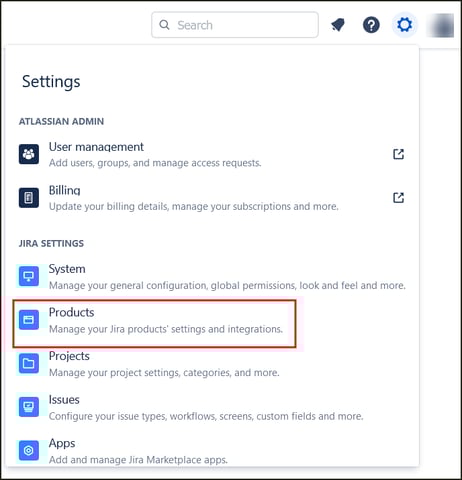Open the notifications bell icon
Screen dimensions: 462x480
click(x=338, y=25)
